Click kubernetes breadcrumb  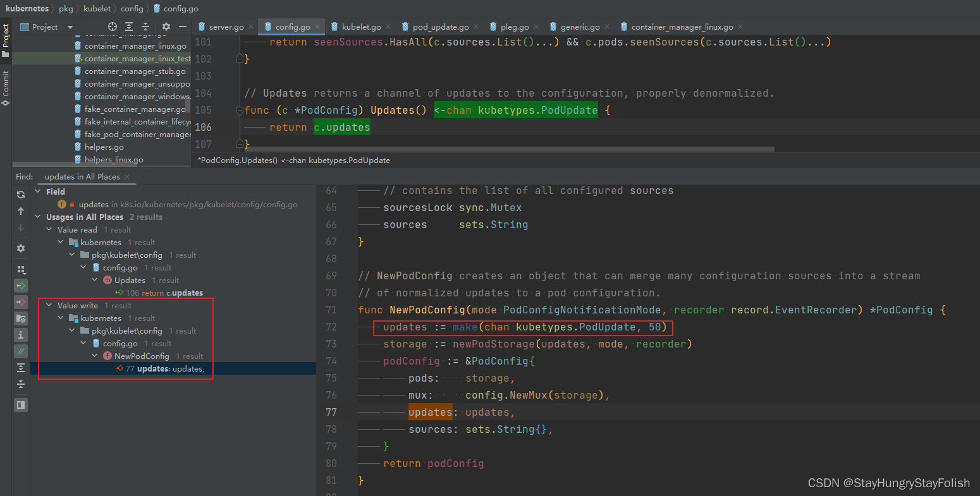[x=27, y=8]
